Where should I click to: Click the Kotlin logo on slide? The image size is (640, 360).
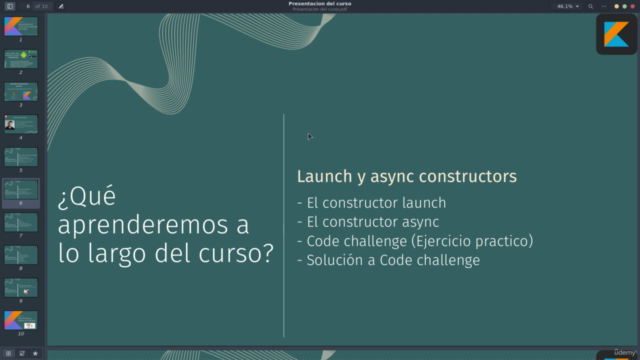click(616, 34)
